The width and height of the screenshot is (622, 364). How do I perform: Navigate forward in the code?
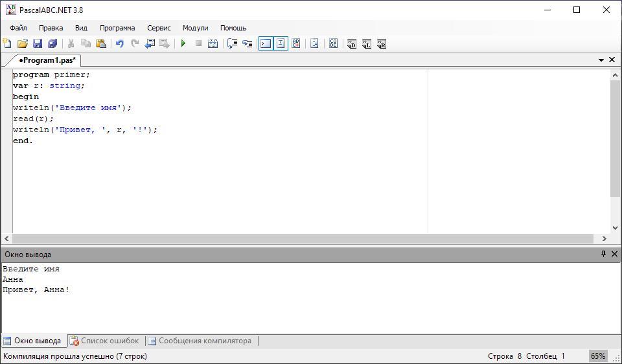[165, 43]
